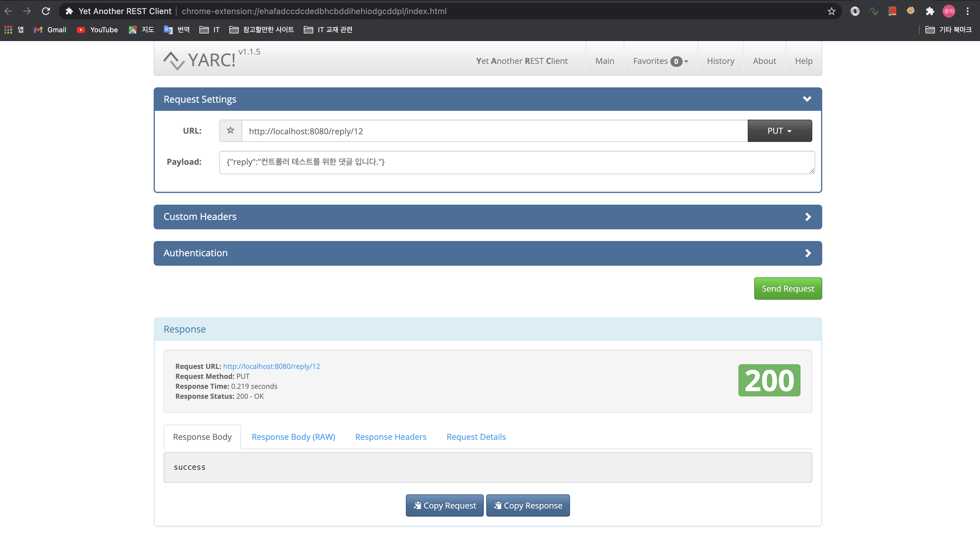Screen dimensions: 980x536
Task: Switch to Response Headers tab
Action: 391,437
